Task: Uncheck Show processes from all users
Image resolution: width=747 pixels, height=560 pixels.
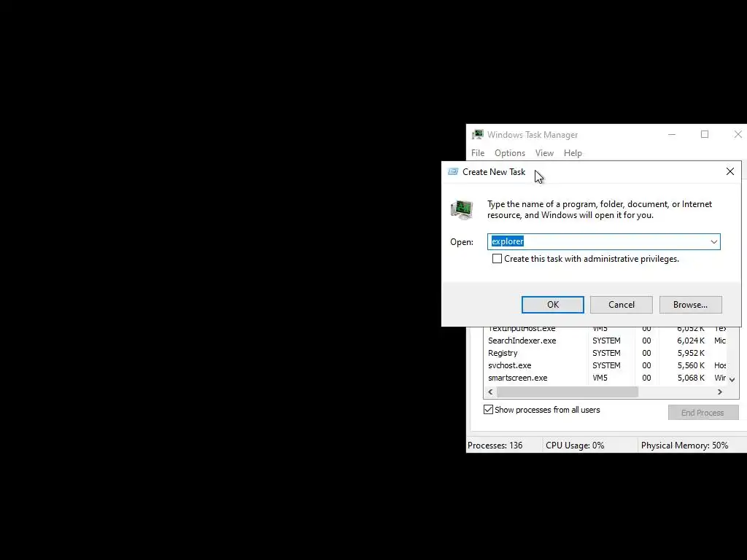Action: (488, 410)
